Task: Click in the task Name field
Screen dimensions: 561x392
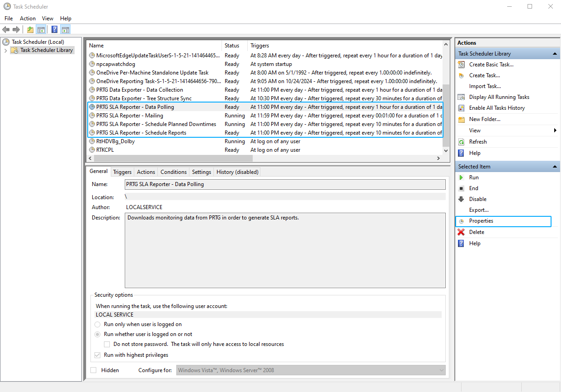Action: tap(285, 184)
